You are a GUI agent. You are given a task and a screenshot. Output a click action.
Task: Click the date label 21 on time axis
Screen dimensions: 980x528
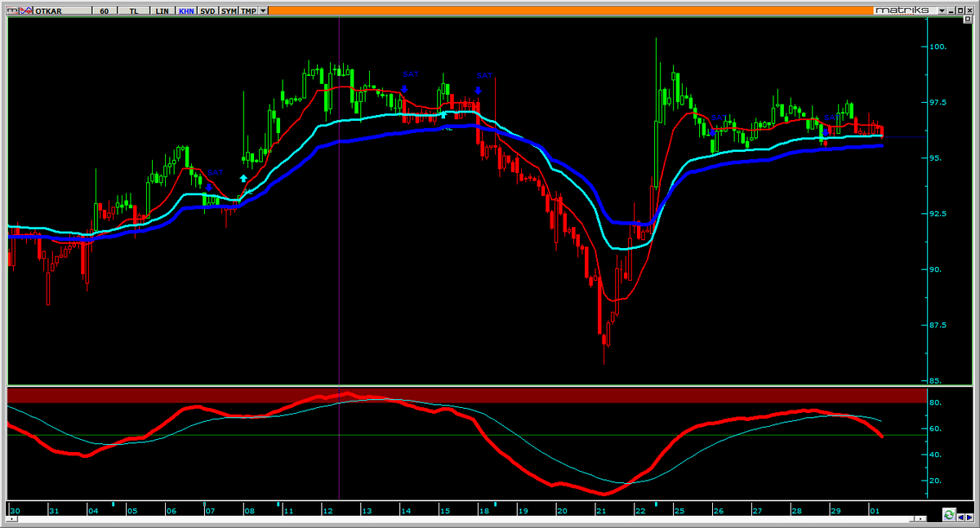(600, 512)
